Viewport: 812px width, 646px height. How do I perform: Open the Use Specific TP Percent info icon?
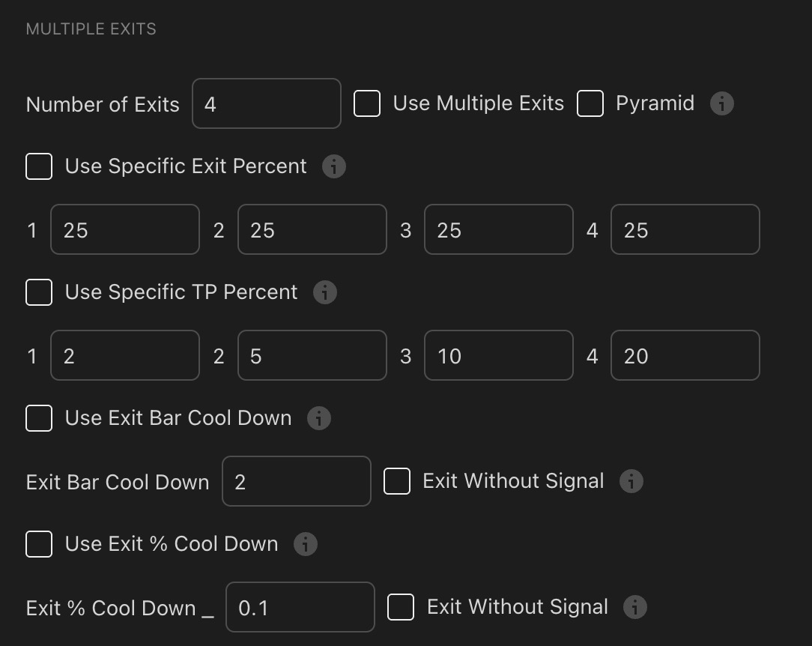tap(324, 292)
